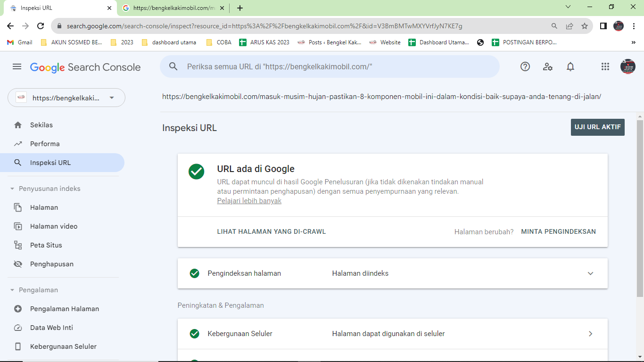
Task: Click the page vertical scrollbar
Action: [x=640, y=207]
